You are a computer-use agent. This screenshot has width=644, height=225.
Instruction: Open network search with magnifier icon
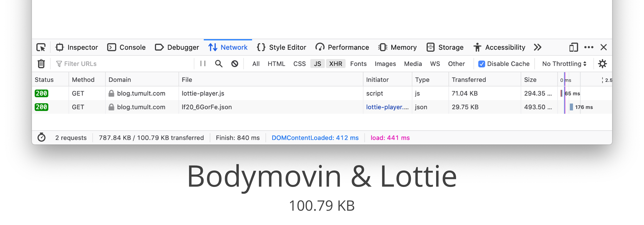coord(219,64)
